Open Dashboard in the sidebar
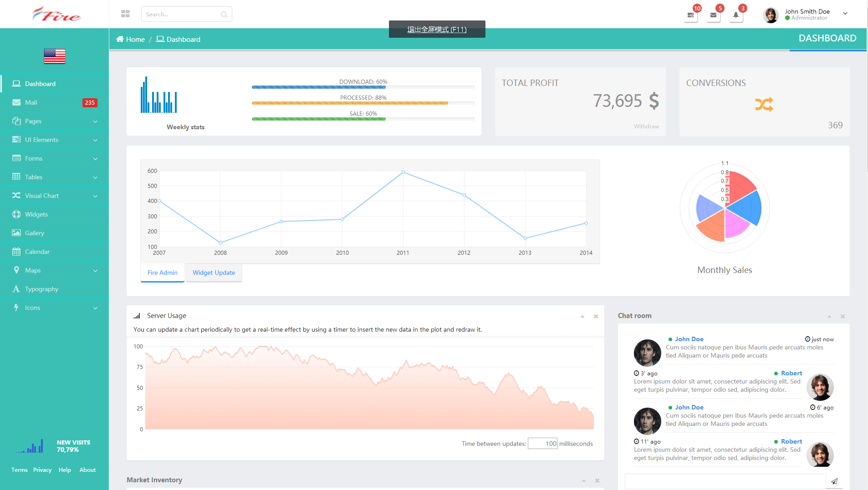This screenshot has width=868, height=490. click(55, 84)
